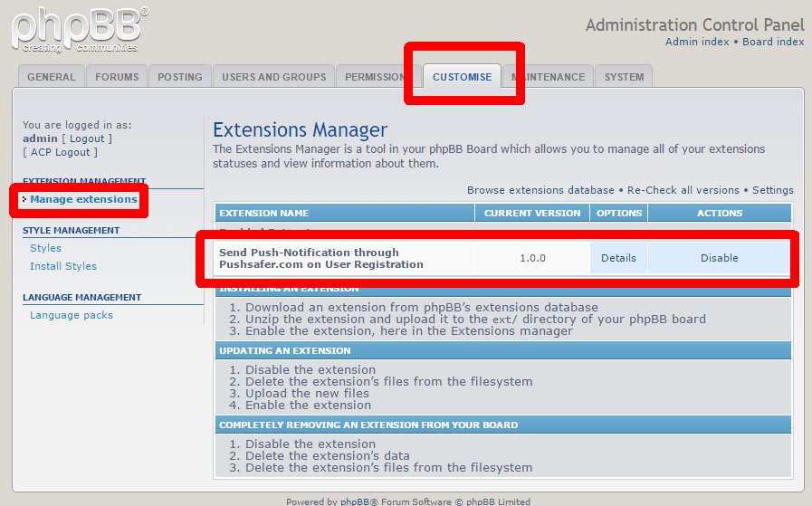Open Install Styles in sidebar
Screen dimensions: 812x506
point(63,266)
